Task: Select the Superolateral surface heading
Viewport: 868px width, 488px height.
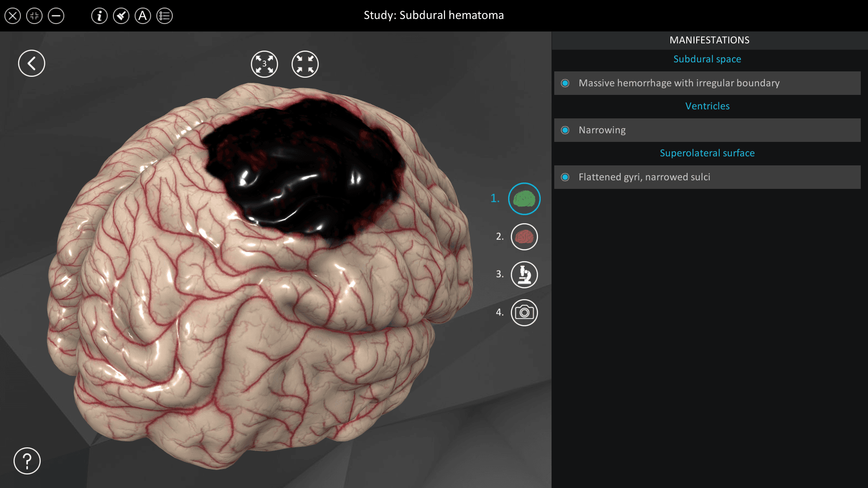Action: [707, 153]
